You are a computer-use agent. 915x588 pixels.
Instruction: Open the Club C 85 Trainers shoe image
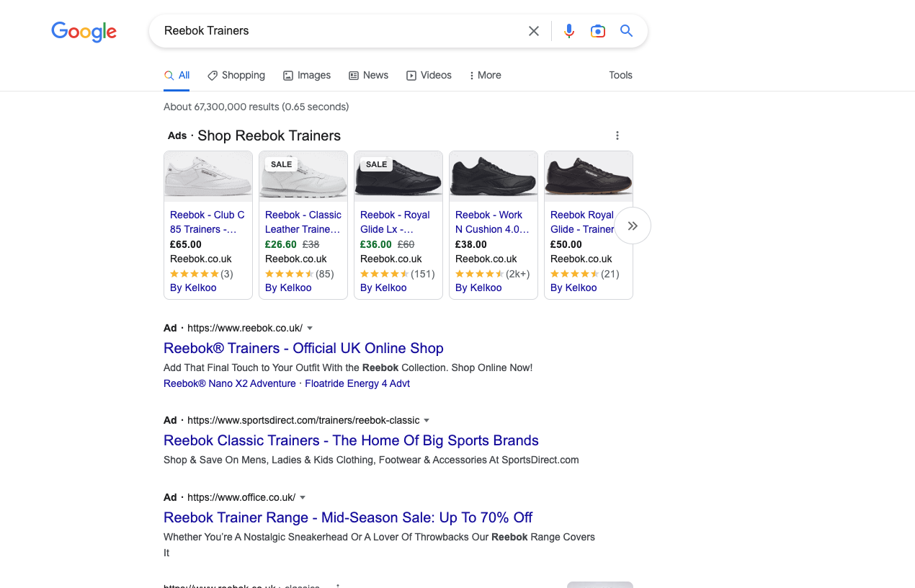[x=208, y=177]
